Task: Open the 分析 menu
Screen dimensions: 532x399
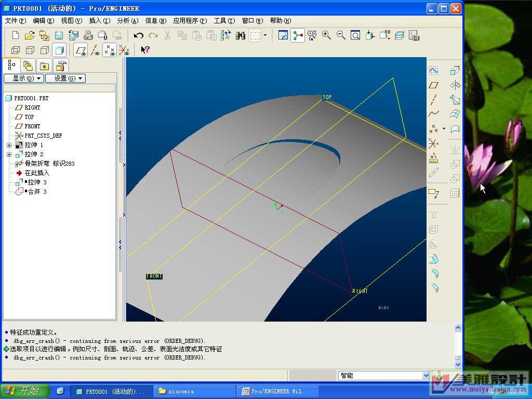Action: tap(127, 21)
